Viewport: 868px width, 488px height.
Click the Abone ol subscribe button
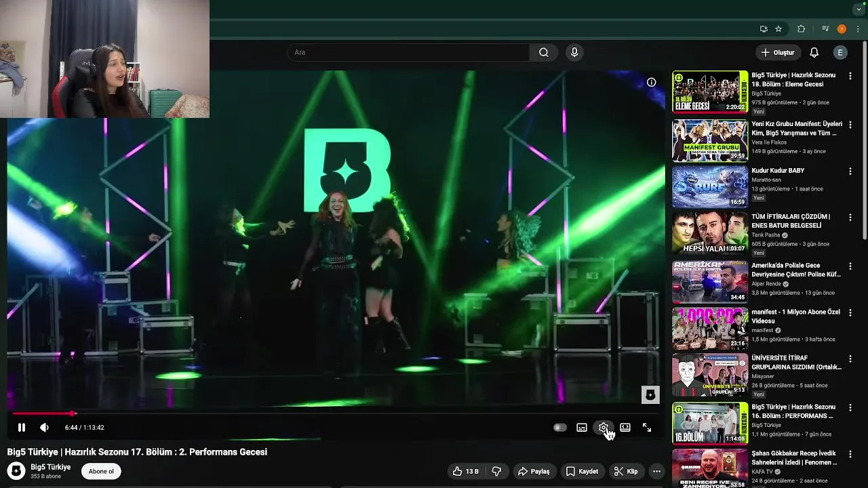coord(101,471)
